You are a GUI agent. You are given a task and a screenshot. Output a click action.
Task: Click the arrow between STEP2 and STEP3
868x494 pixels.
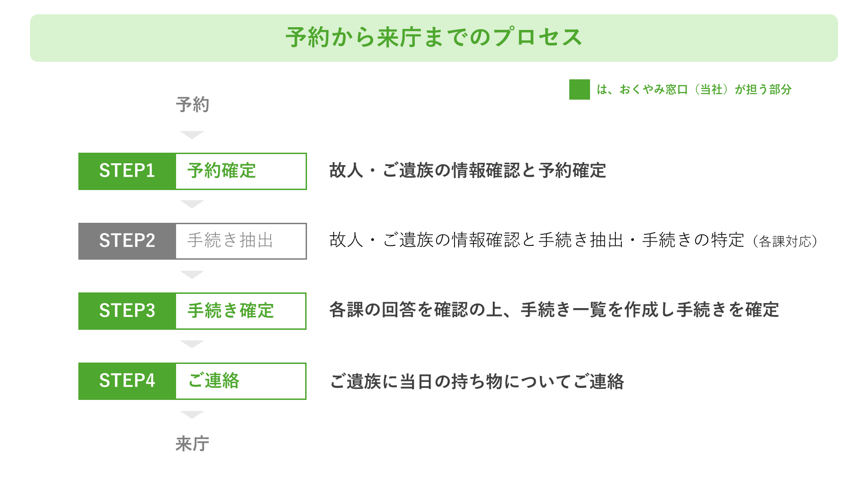[192, 274]
